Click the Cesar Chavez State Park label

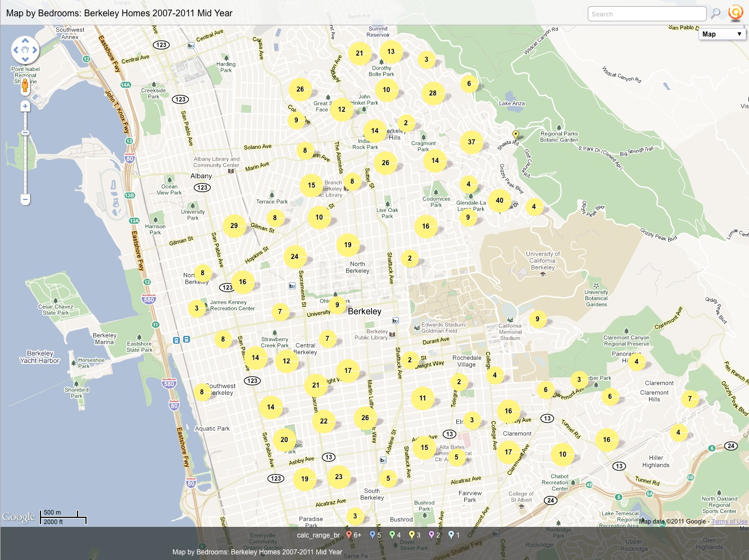(56, 309)
